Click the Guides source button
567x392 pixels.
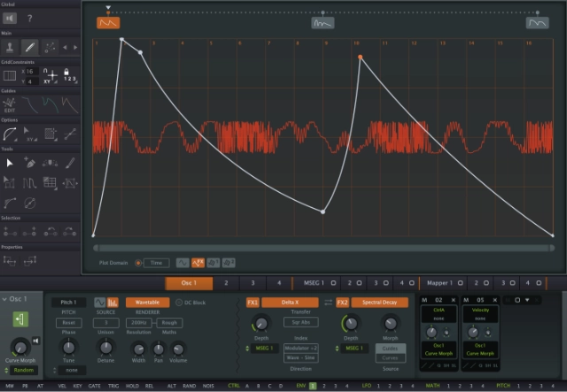coord(391,348)
